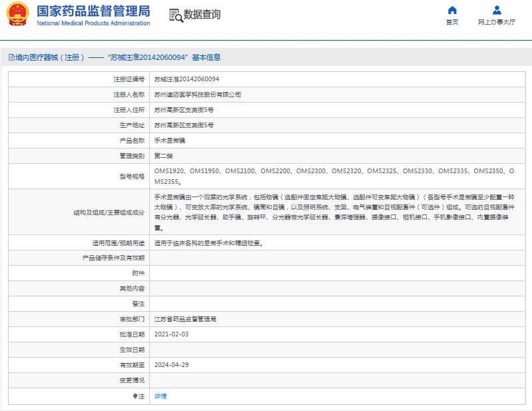Click the 备注 row label
The width and height of the screenshot is (532, 411).
(138, 304)
